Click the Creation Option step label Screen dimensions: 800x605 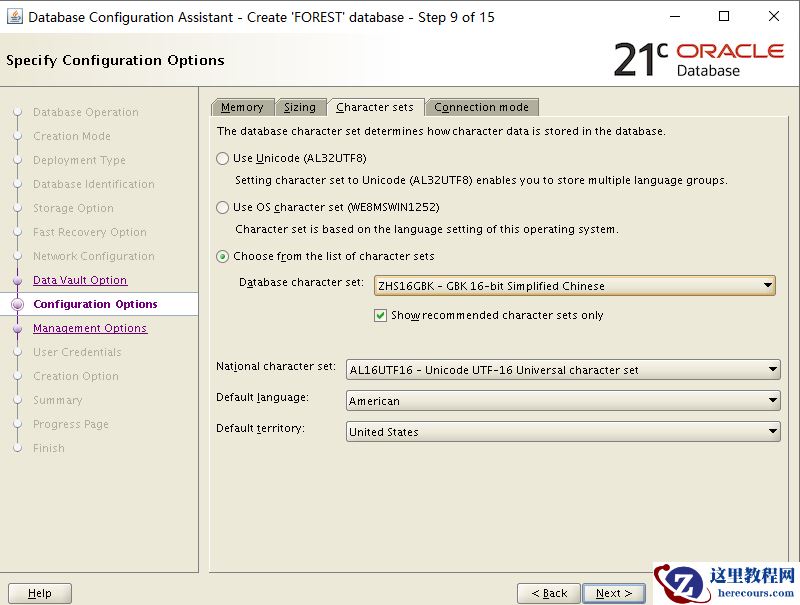(76, 376)
